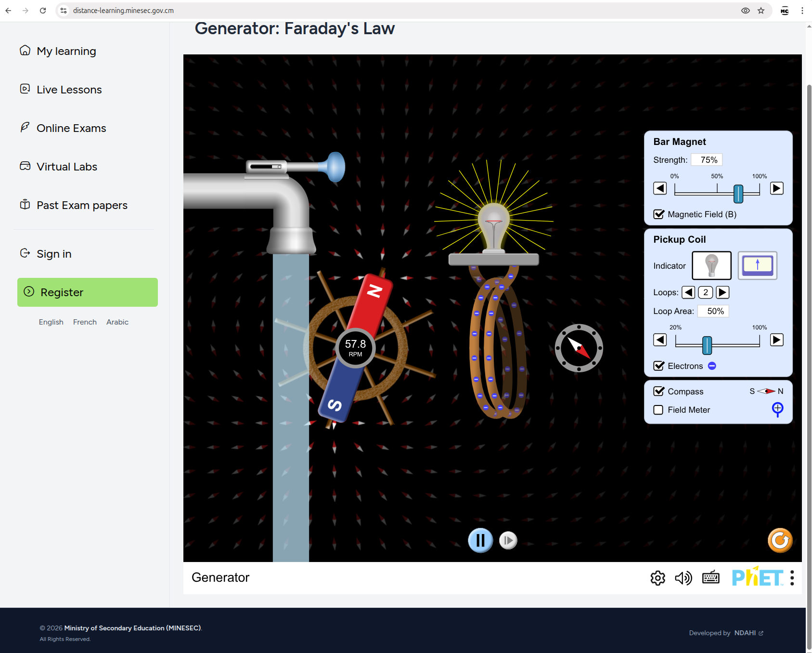This screenshot has width=812, height=653.
Task: Switch language to French
Action: coord(85,322)
